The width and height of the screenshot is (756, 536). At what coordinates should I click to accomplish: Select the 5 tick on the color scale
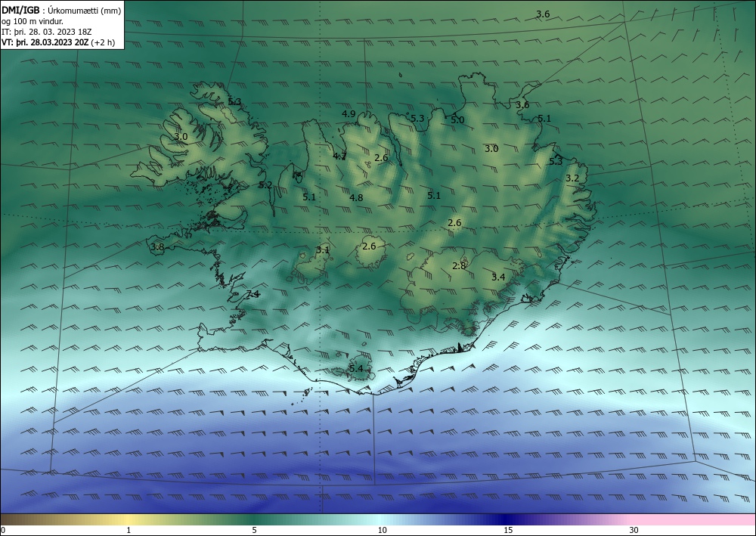[254, 530]
